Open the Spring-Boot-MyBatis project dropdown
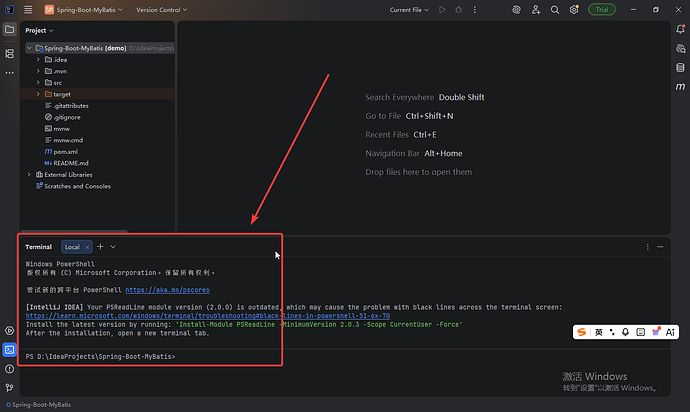This screenshot has height=412, width=690. click(84, 10)
